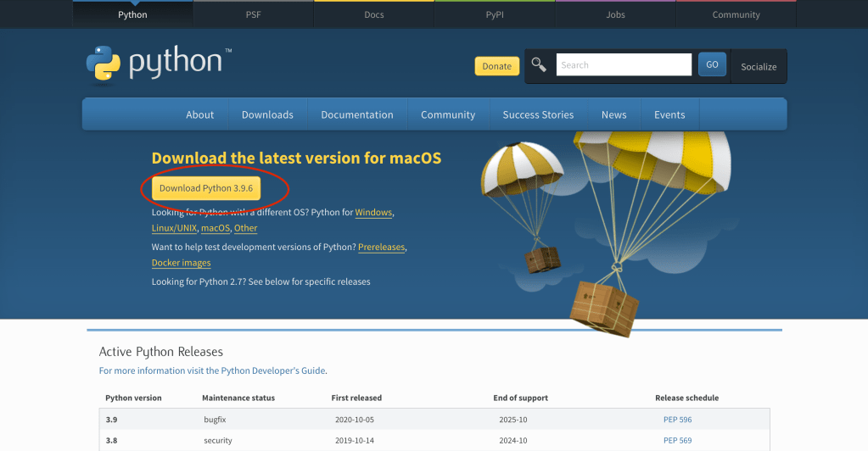Select the Jobs top tab
This screenshot has width=868, height=451.
pyautogui.click(x=615, y=14)
